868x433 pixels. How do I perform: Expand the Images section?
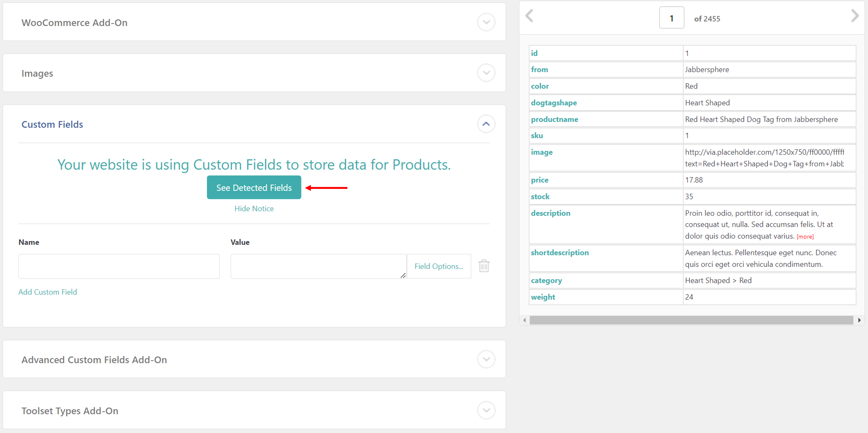[x=486, y=73]
